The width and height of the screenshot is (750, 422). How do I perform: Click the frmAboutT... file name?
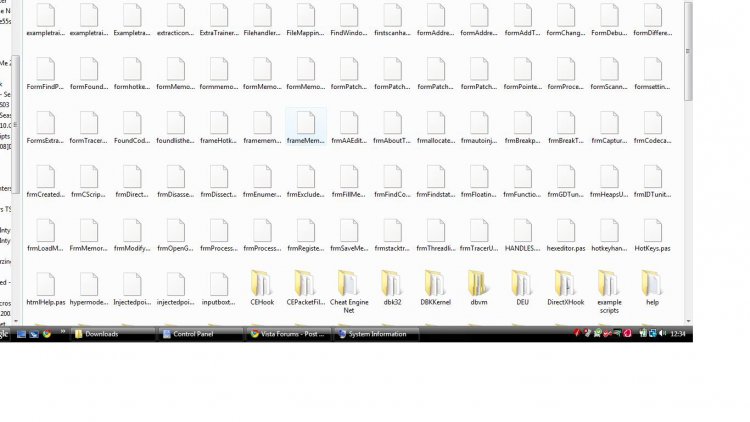(x=392, y=141)
